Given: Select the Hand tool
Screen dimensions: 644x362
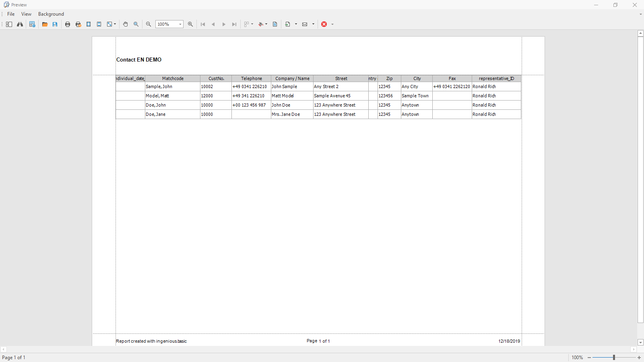Looking at the screenshot, I should [x=126, y=24].
